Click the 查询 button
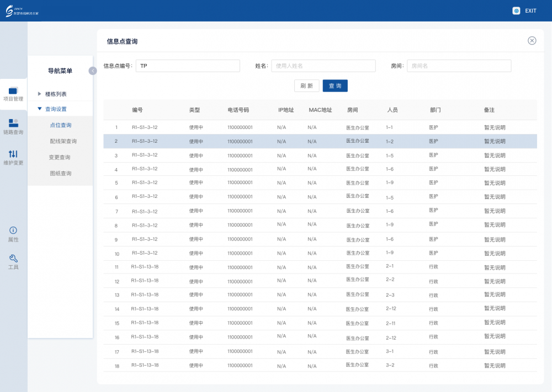 click(335, 86)
